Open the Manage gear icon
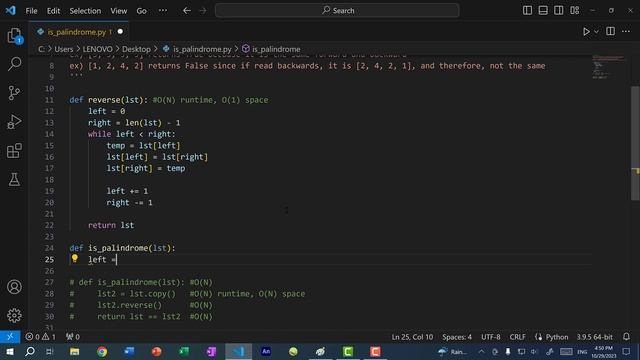This screenshot has width=640, height=360. click(14, 315)
